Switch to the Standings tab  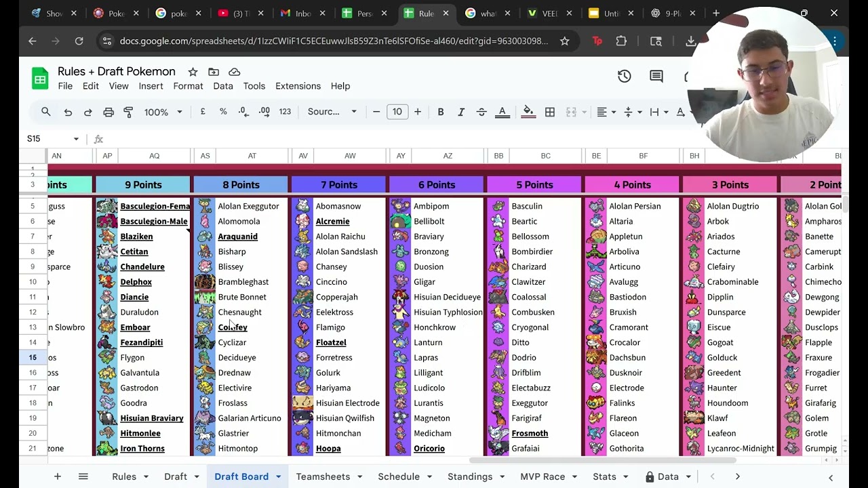point(470,476)
